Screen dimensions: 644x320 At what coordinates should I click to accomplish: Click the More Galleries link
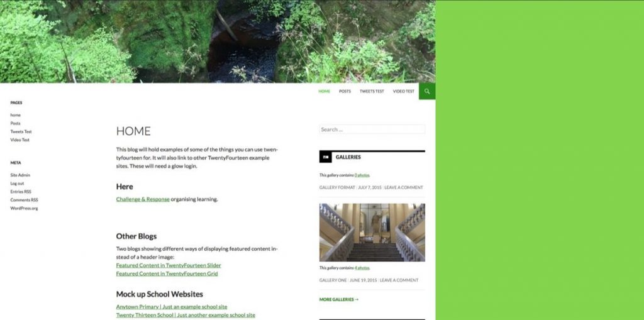339,299
